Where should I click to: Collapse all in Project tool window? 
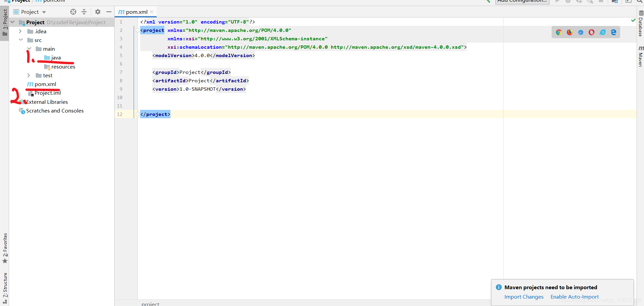tap(84, 12)
